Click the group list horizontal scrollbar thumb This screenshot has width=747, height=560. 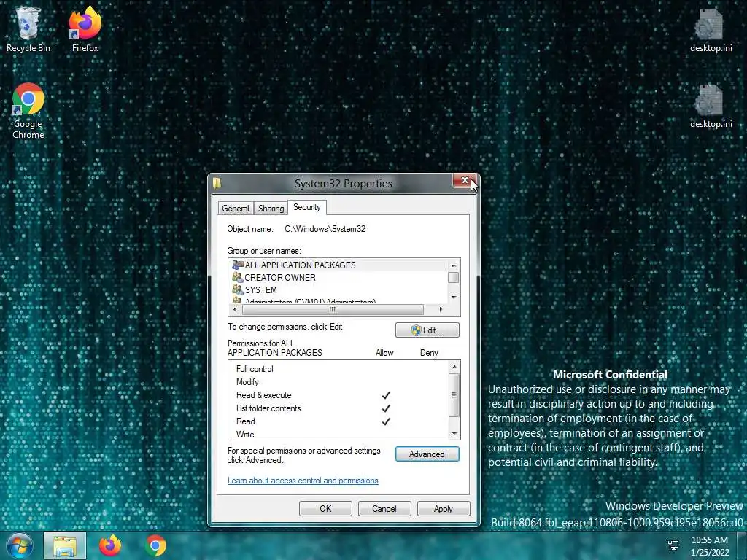[333, 309]
